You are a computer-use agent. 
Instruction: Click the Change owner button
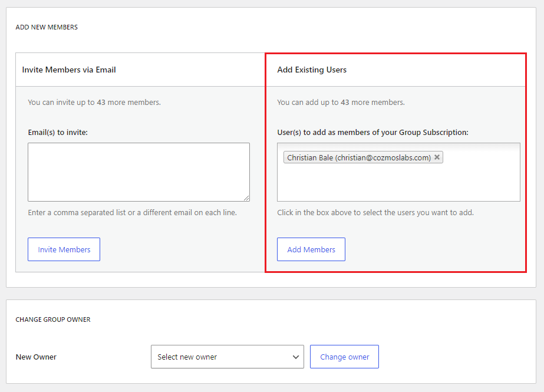point(345,357)
